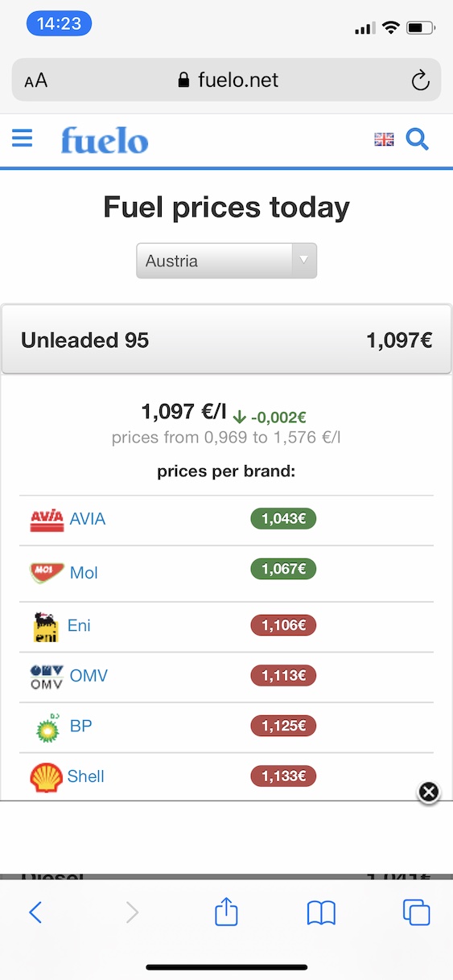Tap the fuelo logo
Screen dimensions: 453x980
click(105, 141)
